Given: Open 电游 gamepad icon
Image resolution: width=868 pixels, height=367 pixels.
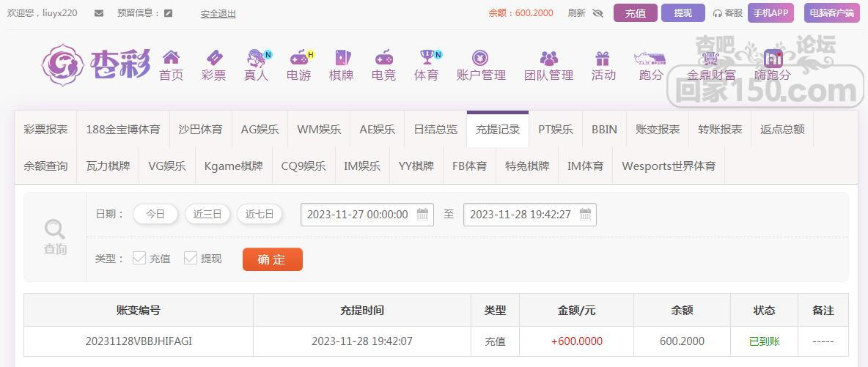Looking at the screenshot, I should [x=301, y=57].
